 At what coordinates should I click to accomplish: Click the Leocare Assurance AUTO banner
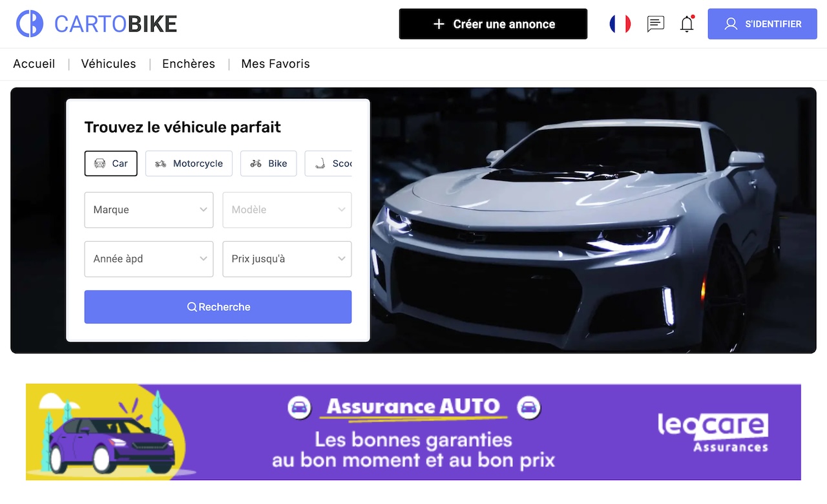[x=413, y=432]
